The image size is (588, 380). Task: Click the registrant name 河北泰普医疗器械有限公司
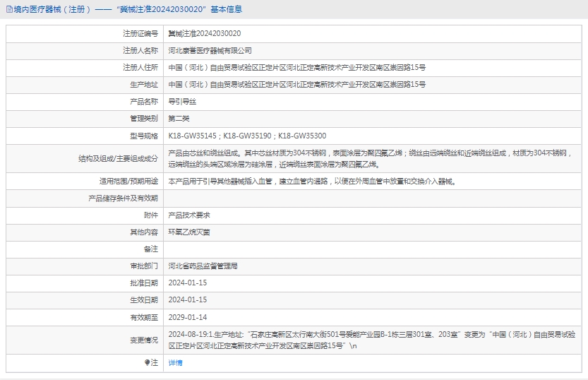tap(210, 50)
